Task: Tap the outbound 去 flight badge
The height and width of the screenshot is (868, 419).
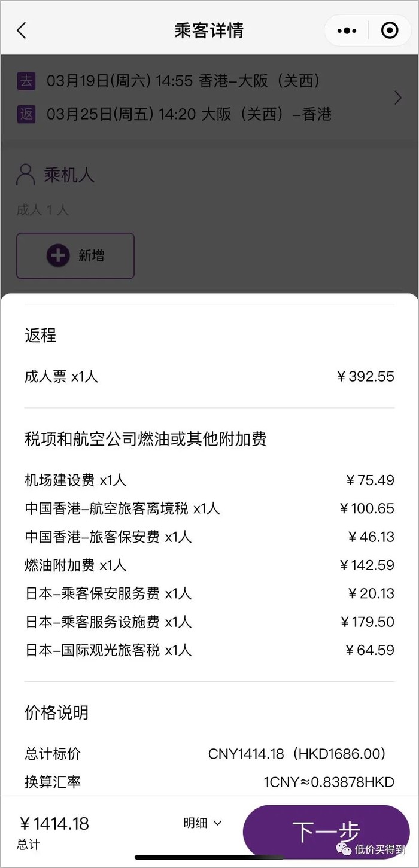Action: tap(26, 81)
